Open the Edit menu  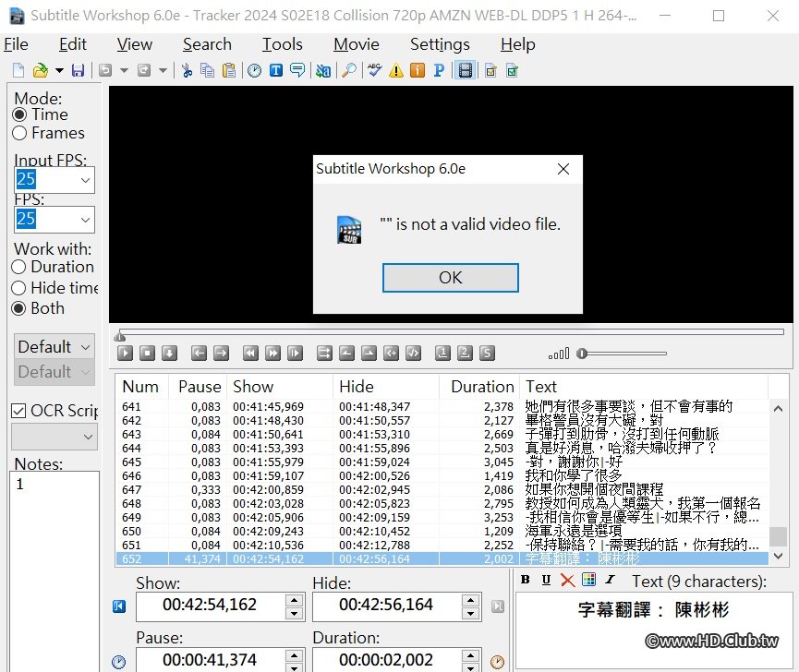73,44
